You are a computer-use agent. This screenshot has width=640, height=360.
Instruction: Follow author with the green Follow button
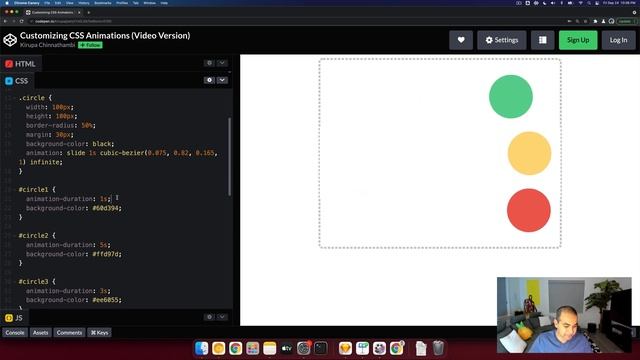pos(90,45)
